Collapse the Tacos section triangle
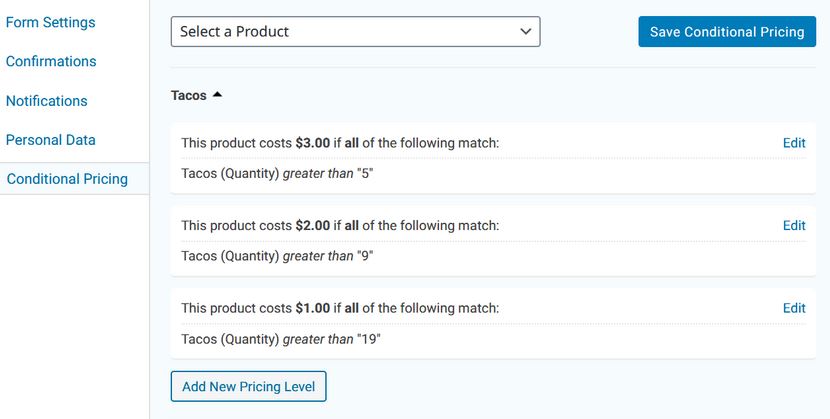 click(217, 95)
